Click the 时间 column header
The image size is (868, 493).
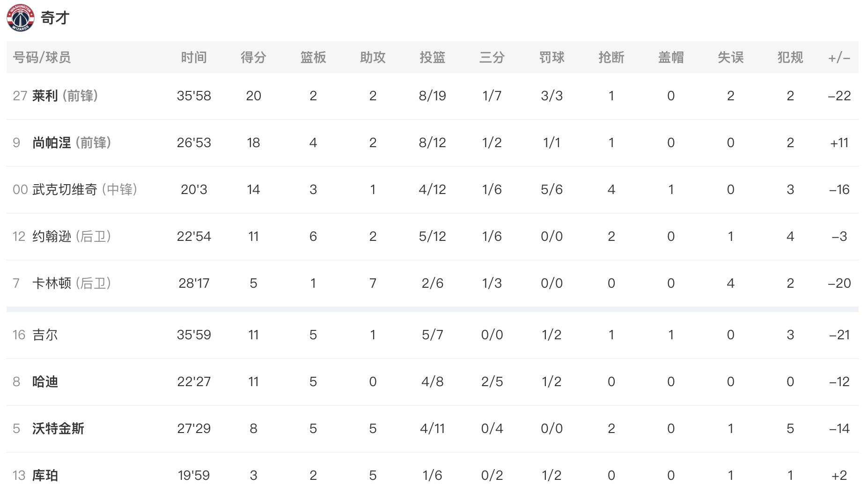[x=194, y=57]
